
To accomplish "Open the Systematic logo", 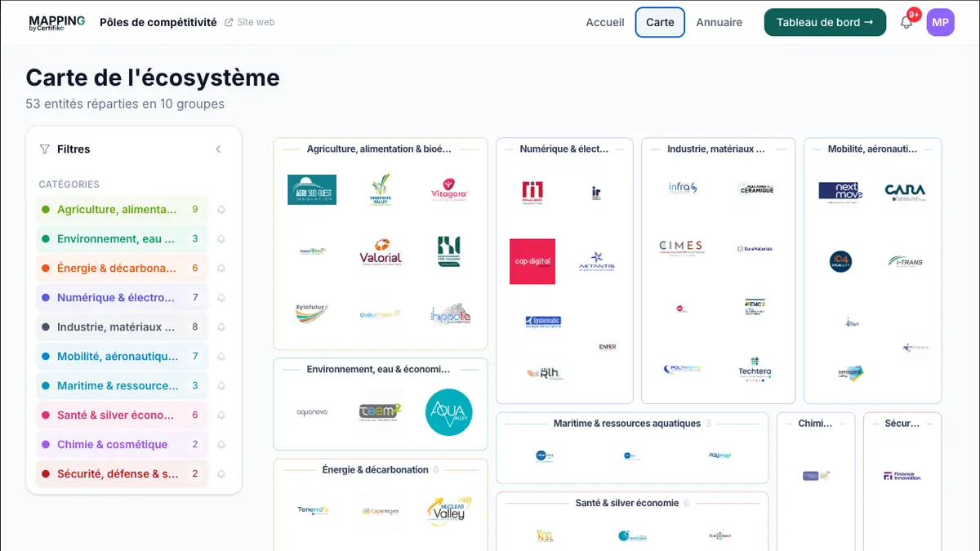I will coord(543,322).
